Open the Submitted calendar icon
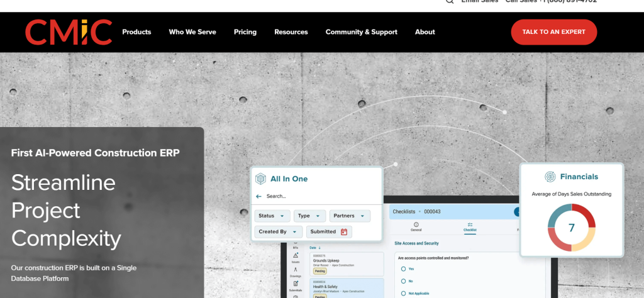 (344, 232)
